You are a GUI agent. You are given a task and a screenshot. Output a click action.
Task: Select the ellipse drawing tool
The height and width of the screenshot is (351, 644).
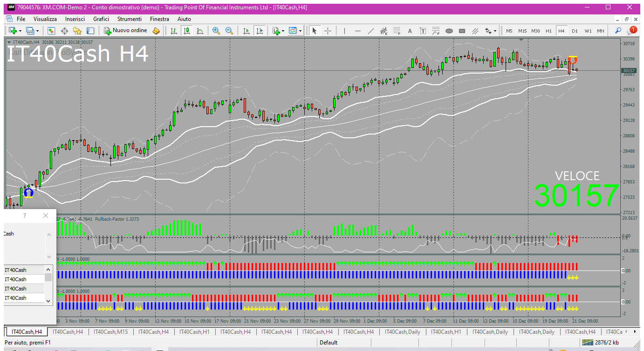pyautogui.click(x=449, y=31)
